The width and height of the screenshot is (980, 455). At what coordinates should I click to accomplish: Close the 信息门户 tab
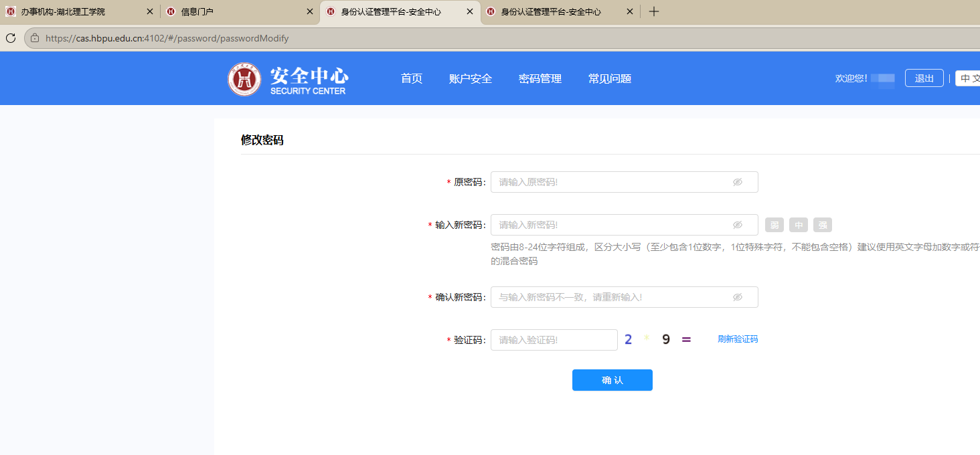310,11
